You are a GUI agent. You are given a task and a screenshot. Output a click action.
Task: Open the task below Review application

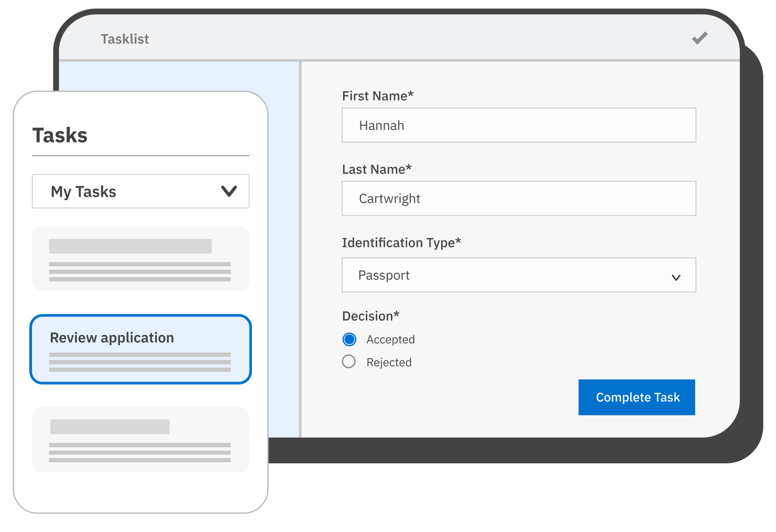point(140,440)
